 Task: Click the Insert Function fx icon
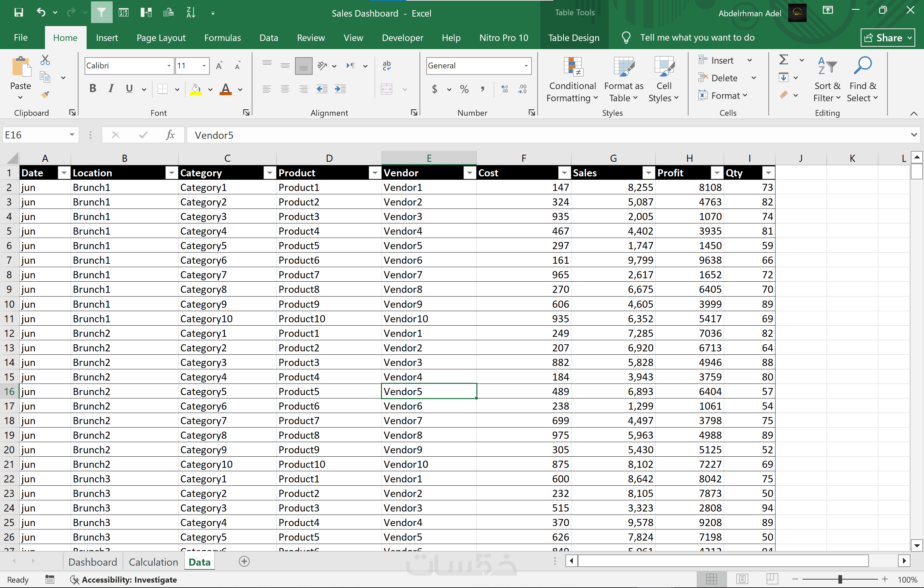tap(171, 135)
